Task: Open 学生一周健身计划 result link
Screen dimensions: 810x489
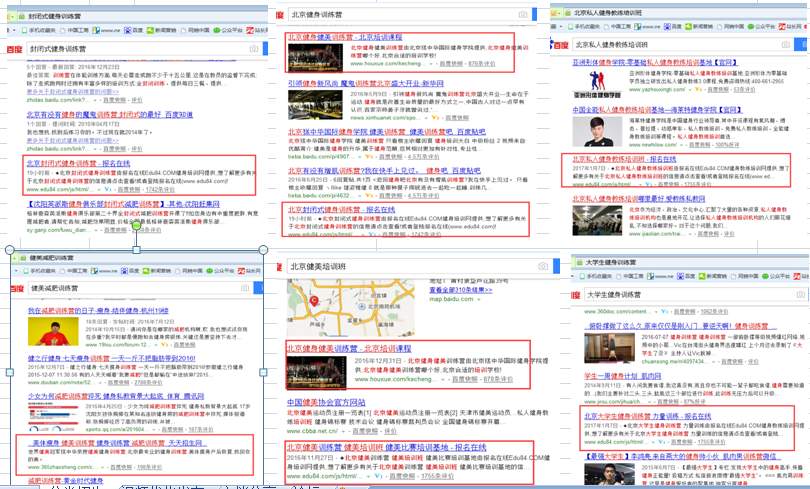Action: 622,376
